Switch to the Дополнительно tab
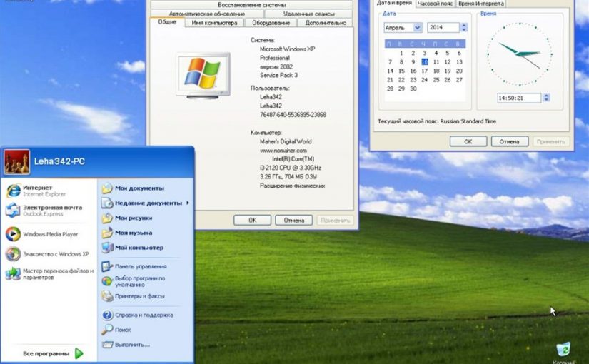This screenshot has height=364, width=589. (326, 23)
